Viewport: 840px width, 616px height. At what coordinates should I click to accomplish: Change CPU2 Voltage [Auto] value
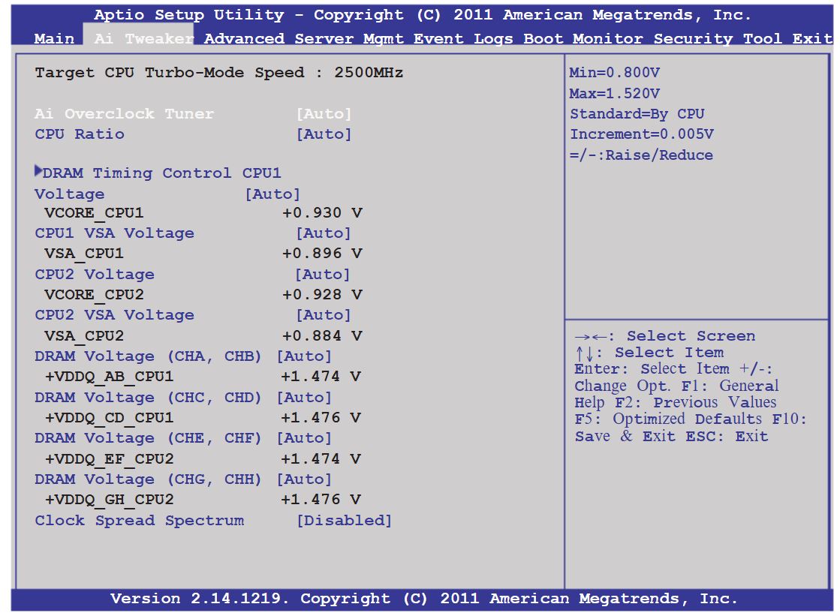pos(323,275)
